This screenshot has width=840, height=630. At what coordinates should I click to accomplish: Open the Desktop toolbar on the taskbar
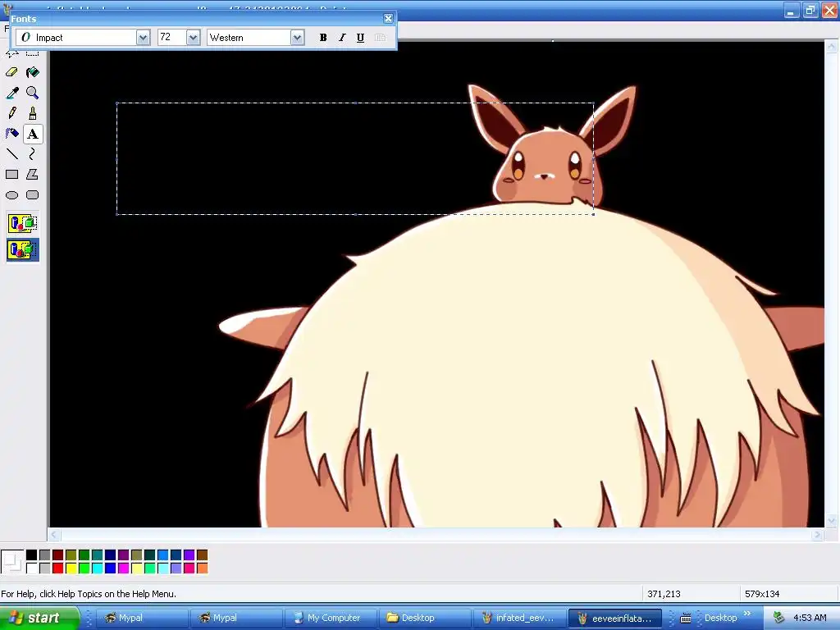tap(720, 618)
